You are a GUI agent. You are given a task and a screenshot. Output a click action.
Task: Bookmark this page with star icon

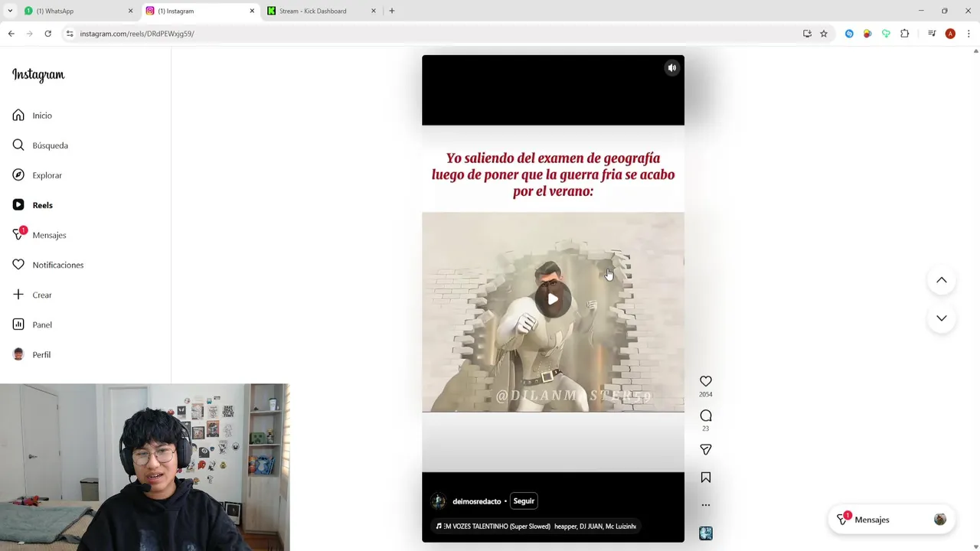coord(824,34)
